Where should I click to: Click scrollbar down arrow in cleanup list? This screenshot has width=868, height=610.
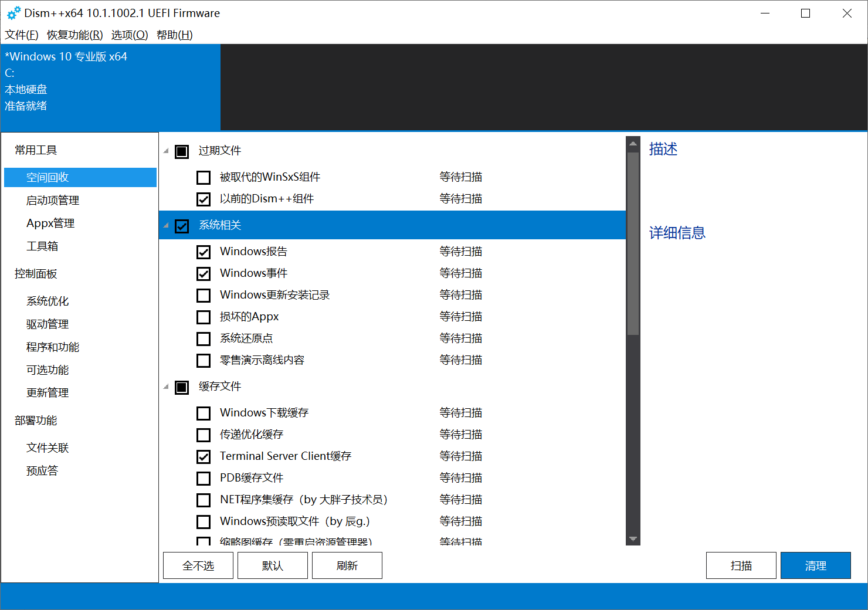tap(633, 538)
